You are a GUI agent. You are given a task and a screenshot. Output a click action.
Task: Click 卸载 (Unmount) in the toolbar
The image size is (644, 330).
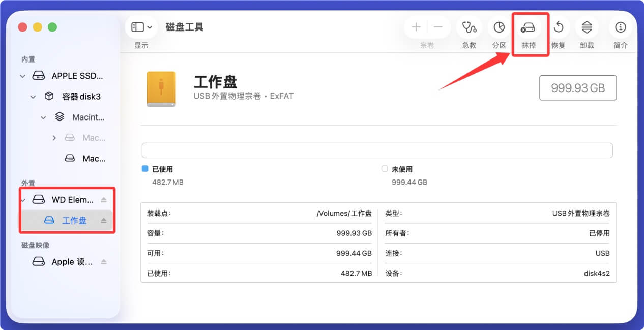pyautogui.click(x=587, y=27)
